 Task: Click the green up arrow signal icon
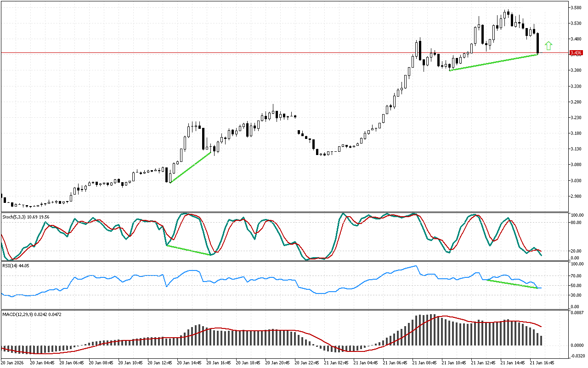(x=548, y=46)
